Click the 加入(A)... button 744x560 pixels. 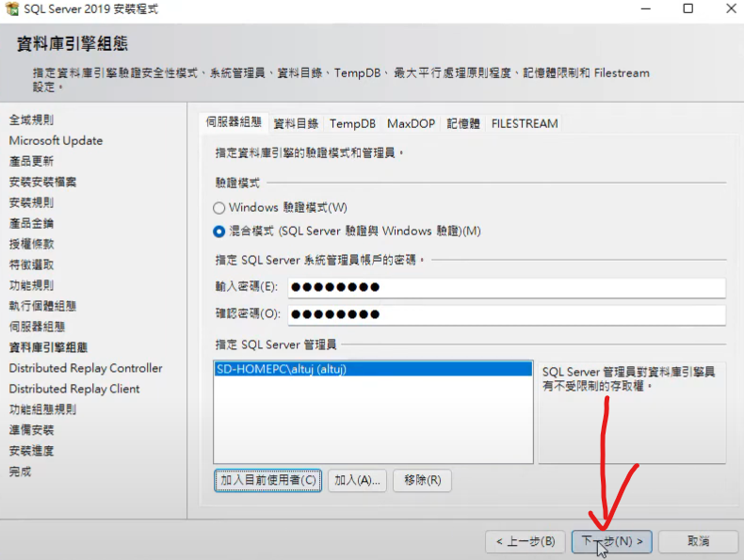click(x=357, y=480)
